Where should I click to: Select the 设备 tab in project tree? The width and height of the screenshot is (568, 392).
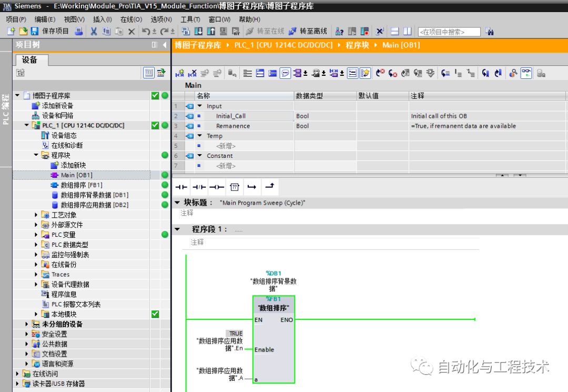(x=31, y=60)
